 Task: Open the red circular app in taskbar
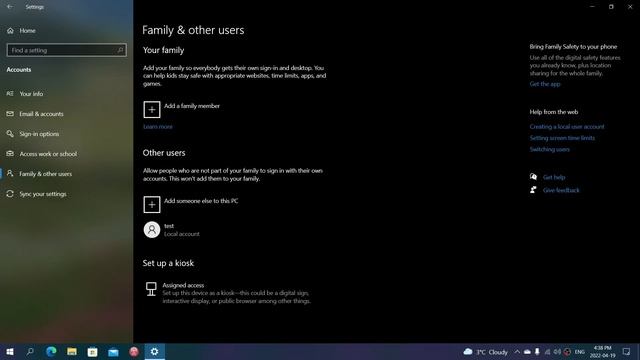point(134,351)
